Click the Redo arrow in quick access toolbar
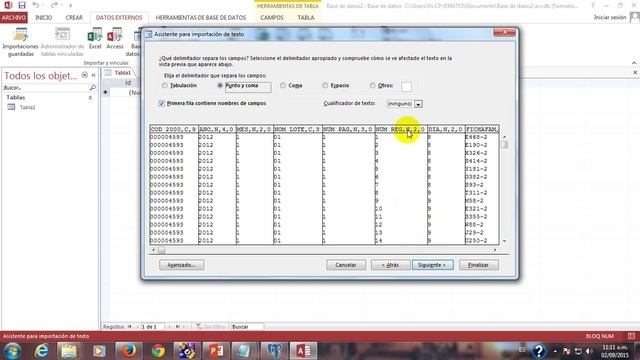 tap(54, 5)
